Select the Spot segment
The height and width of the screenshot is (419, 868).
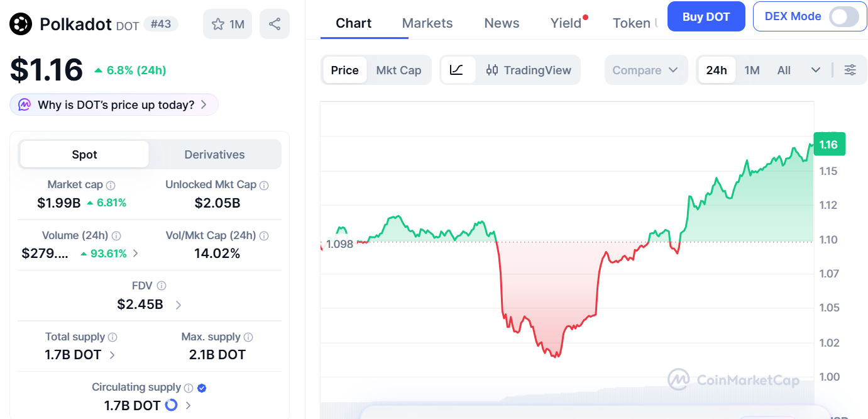[84, 154]
